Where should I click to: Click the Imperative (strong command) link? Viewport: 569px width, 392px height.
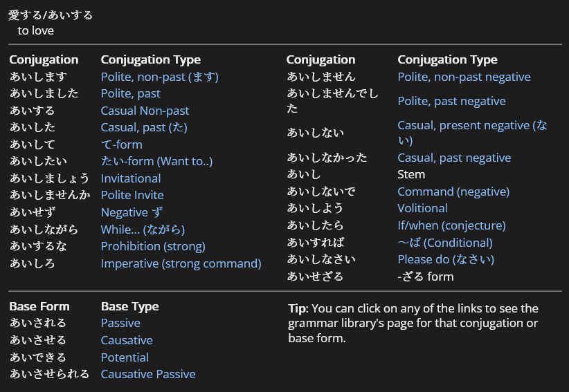(181, 263)
